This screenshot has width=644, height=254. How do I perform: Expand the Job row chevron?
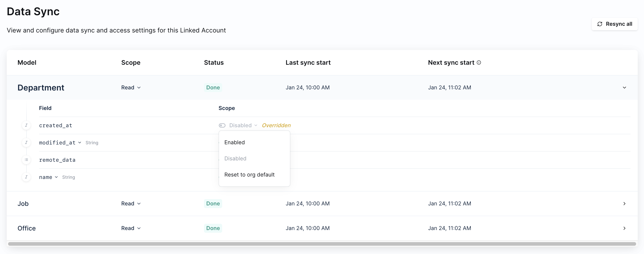pos(624,204)
